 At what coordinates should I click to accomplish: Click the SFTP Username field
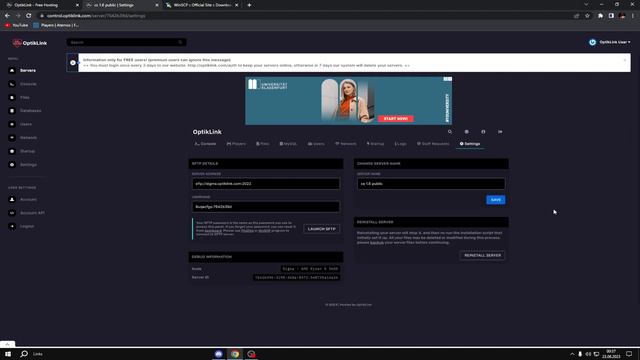tap(266, 207)
